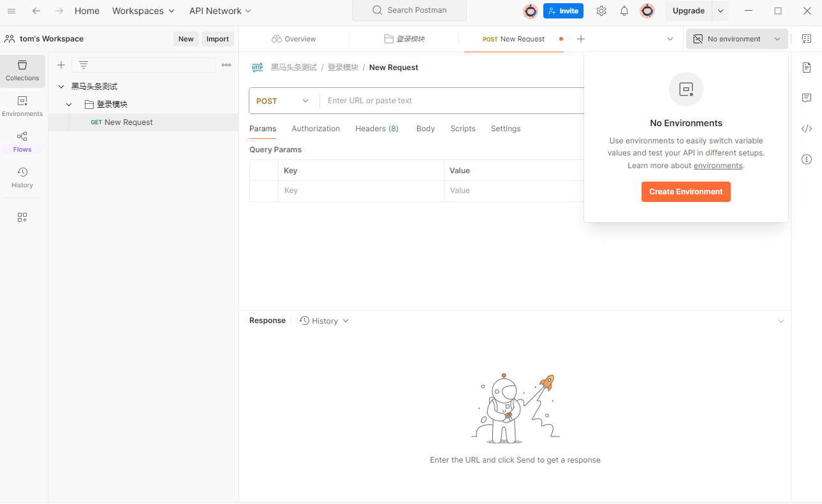
Task: Open the Upgrade options dropdown arrow
Action: (720, 11)
